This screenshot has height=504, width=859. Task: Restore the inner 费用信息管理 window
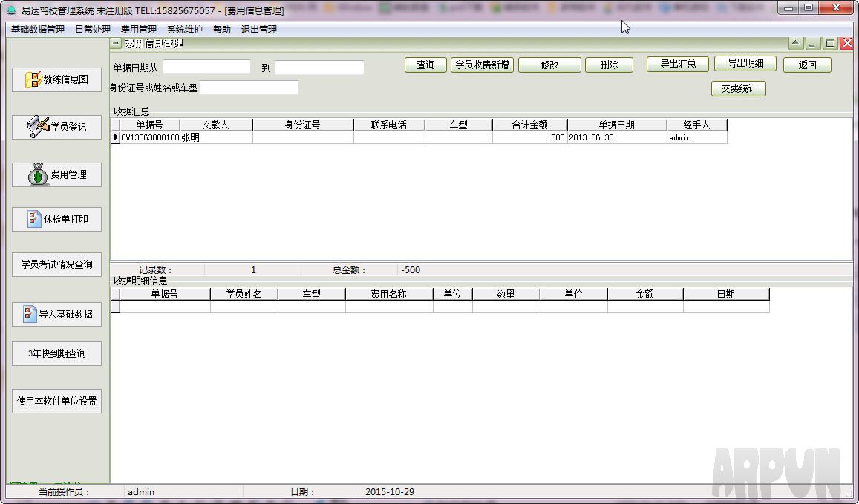click(x=831, y=44)
